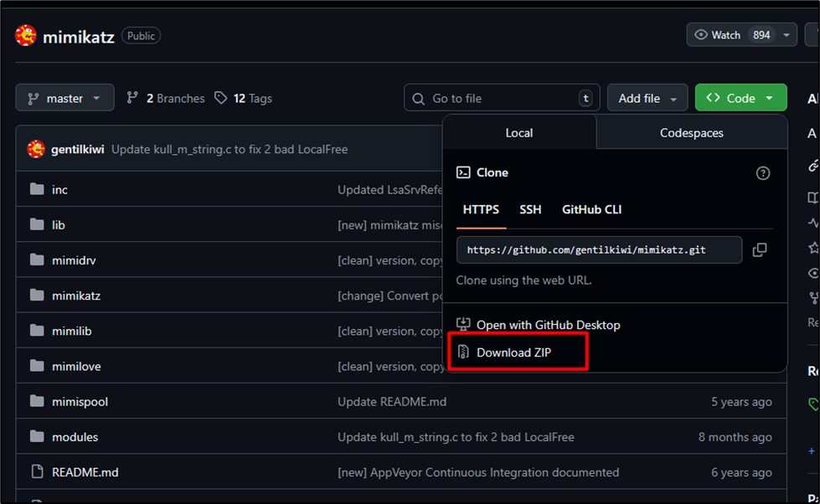Viewport: 820px width, 504px height.
Task: Open the inc folder
Action: (59, 190)
